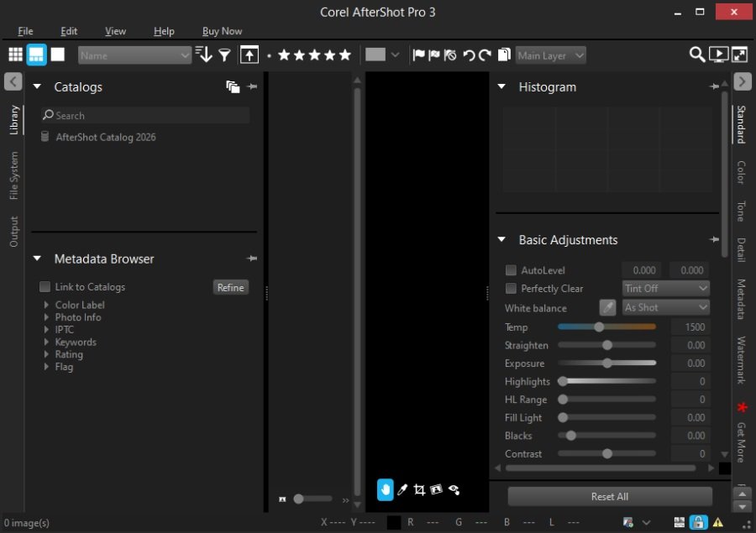Enable the Link to Catalogs checkbox
The image size is (756, 533).
(x=45, y=287)
